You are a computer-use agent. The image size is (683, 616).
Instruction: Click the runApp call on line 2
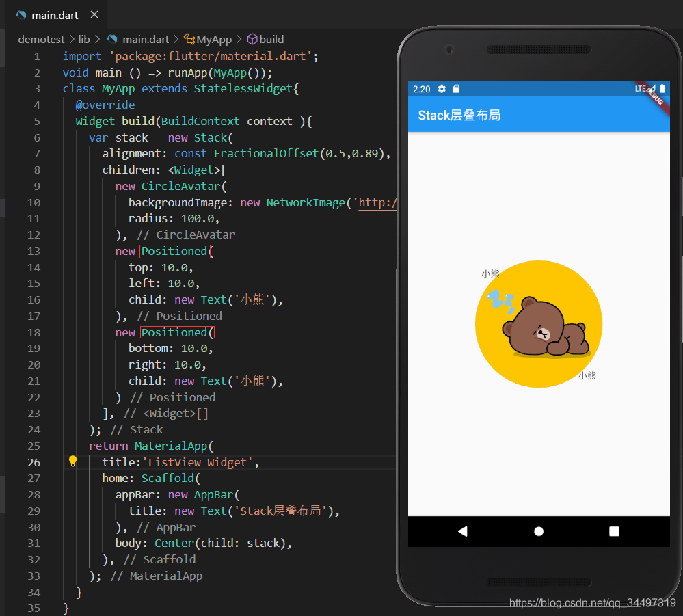[187, 72]
